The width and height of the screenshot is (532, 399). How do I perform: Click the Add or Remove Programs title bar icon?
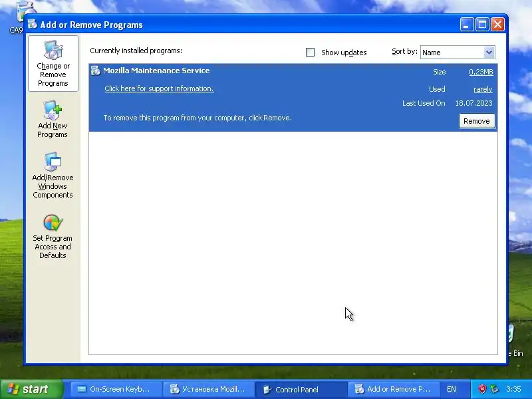tap(33, 25)
